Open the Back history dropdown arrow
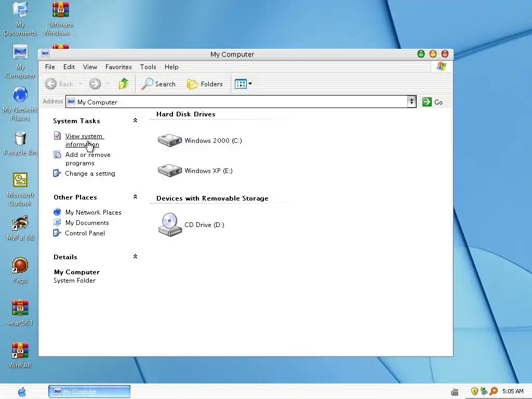Viewport: 532px width, 399px height. tap(81, 84)
